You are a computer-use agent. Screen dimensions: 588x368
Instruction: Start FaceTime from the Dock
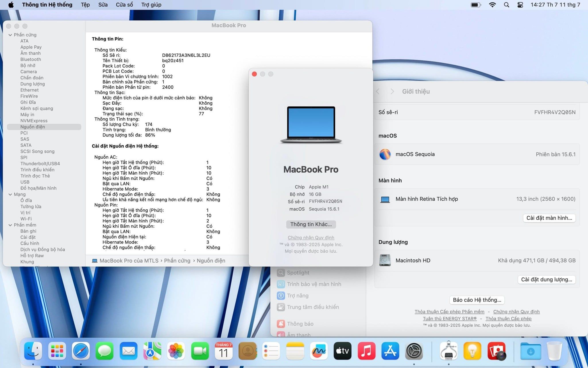click(x=200, y=351)
